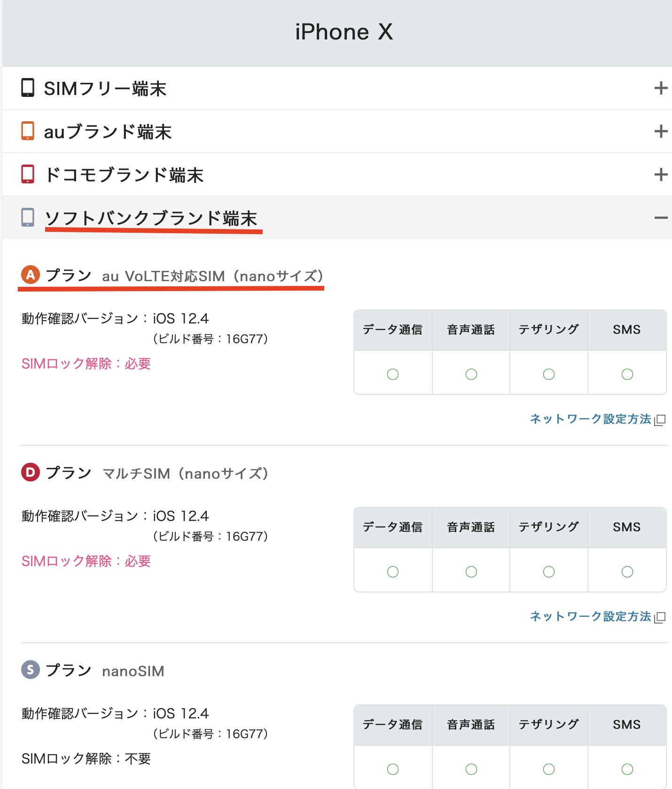The image size is (672, 789).
Task: Click D plan SMS circle mark
Action: tap(627, 572)
